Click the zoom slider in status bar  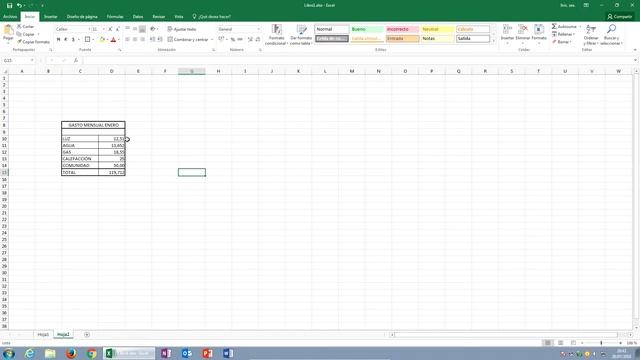(x=601, y=343)
